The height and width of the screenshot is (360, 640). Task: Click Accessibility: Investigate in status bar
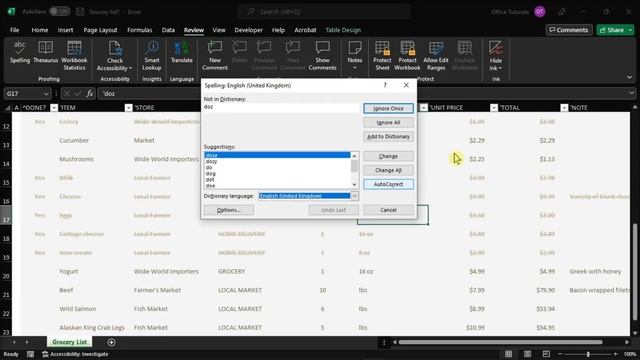[x=75, y=354]
